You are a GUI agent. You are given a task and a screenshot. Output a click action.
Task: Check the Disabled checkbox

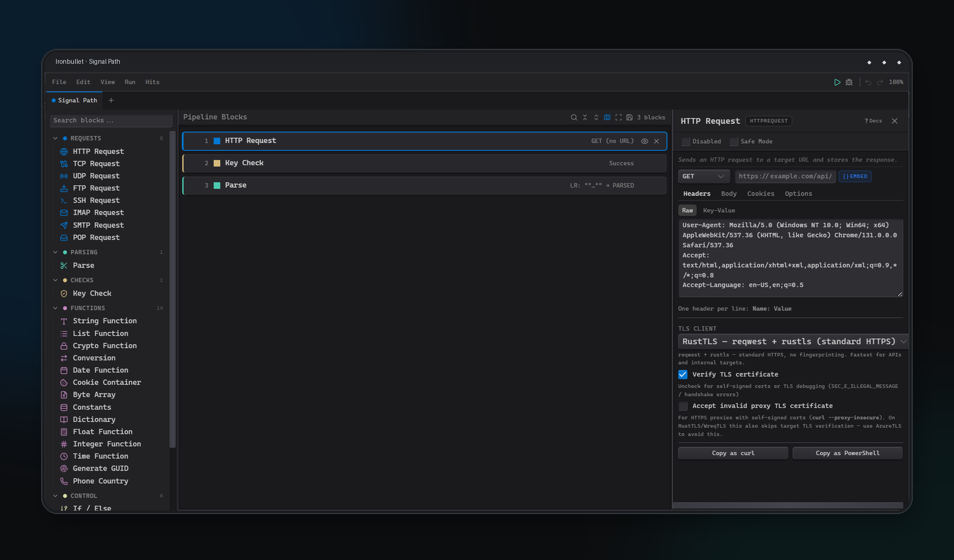click(686, 142)
